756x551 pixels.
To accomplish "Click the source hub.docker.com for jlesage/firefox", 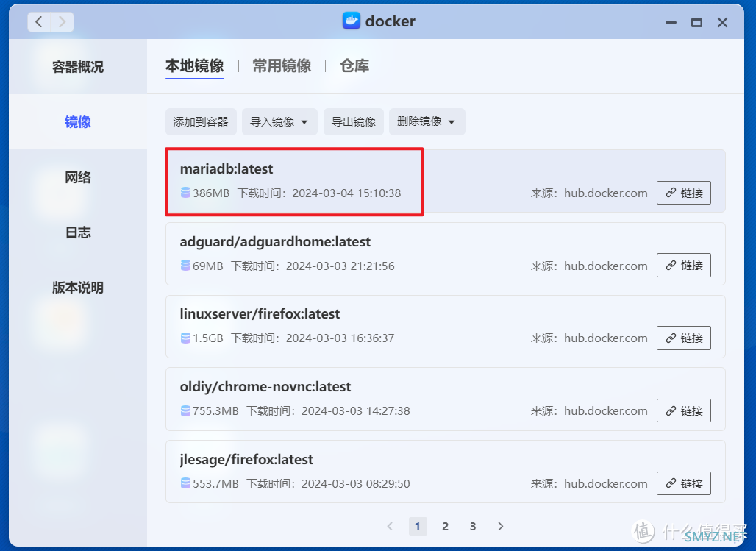I will tap(605, 484).
